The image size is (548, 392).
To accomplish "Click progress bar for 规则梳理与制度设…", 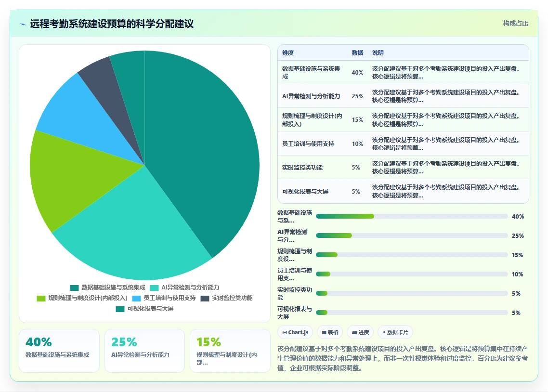I will (x=412, y=255).
